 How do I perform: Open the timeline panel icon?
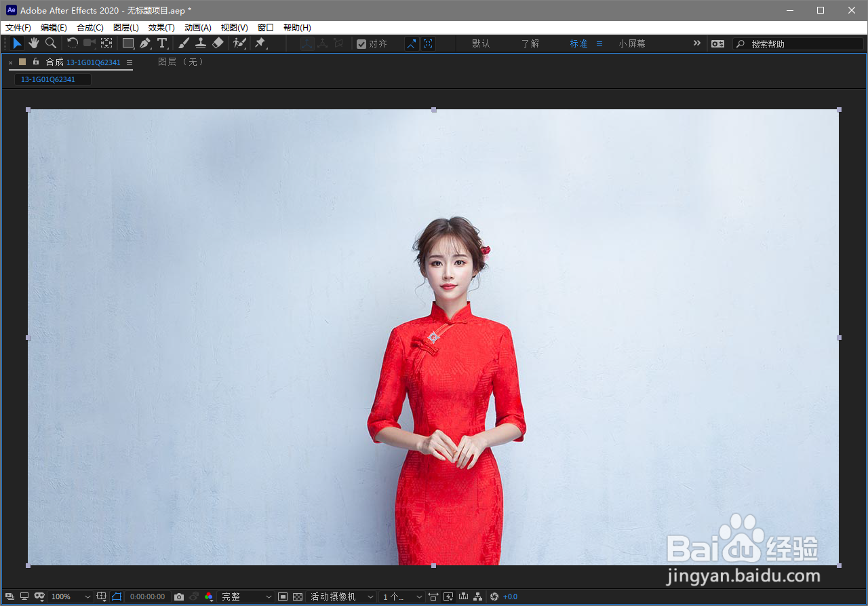(x=464, y=596)
